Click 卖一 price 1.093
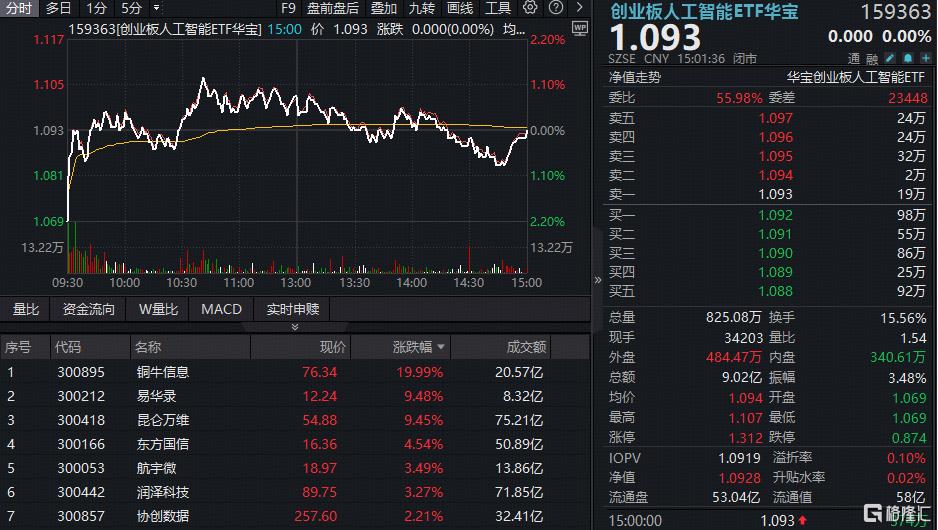This screenshot has width=938, height=530. [775, 194]
